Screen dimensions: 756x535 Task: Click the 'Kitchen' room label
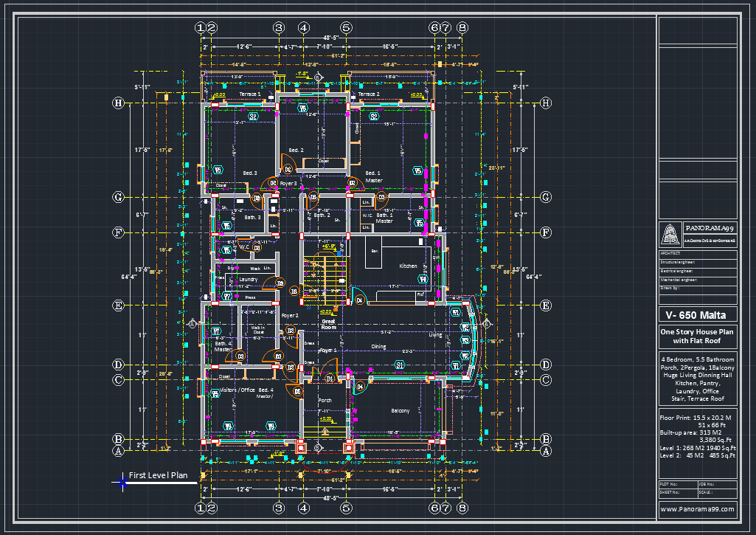click(x=408, y=266)
